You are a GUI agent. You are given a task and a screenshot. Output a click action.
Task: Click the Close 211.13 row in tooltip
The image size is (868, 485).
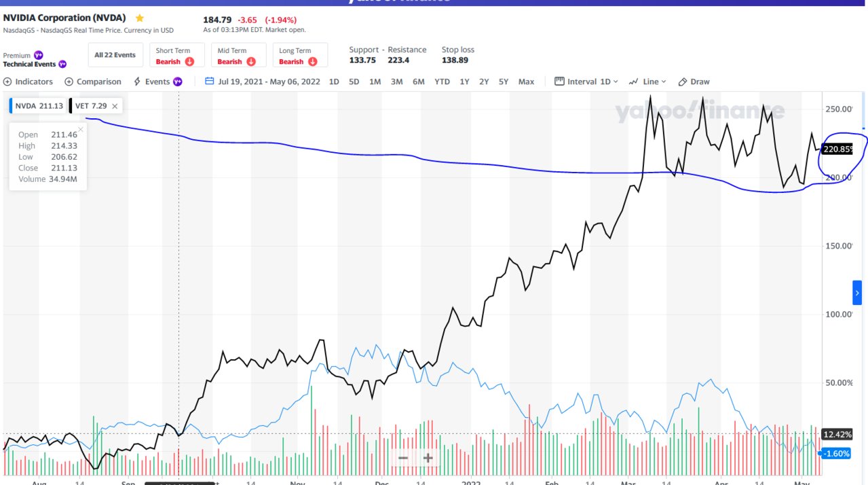pyautogui.click(x=48, y=168)
